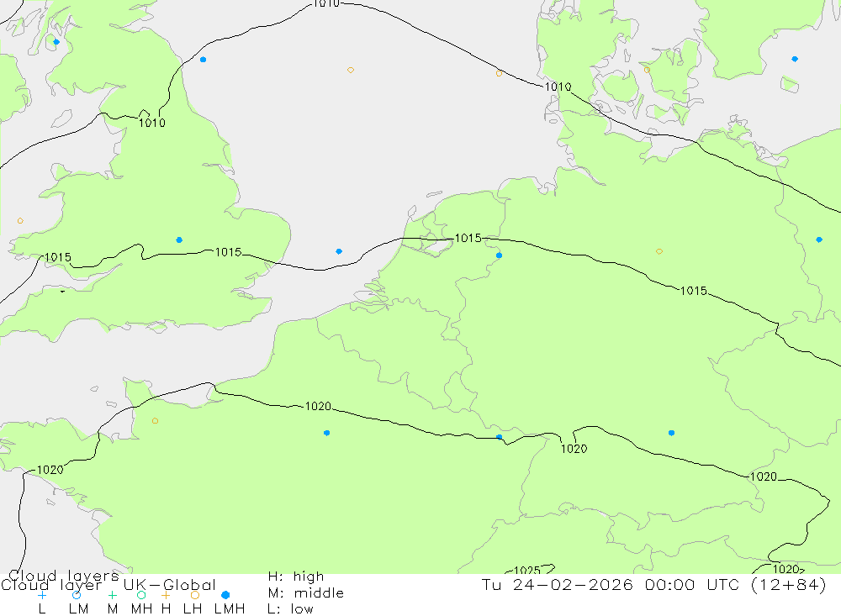The height and width of the screenshot is (616, 841).
Task: Click the green plus M legend symbol
Action: [x=112, y=595]
